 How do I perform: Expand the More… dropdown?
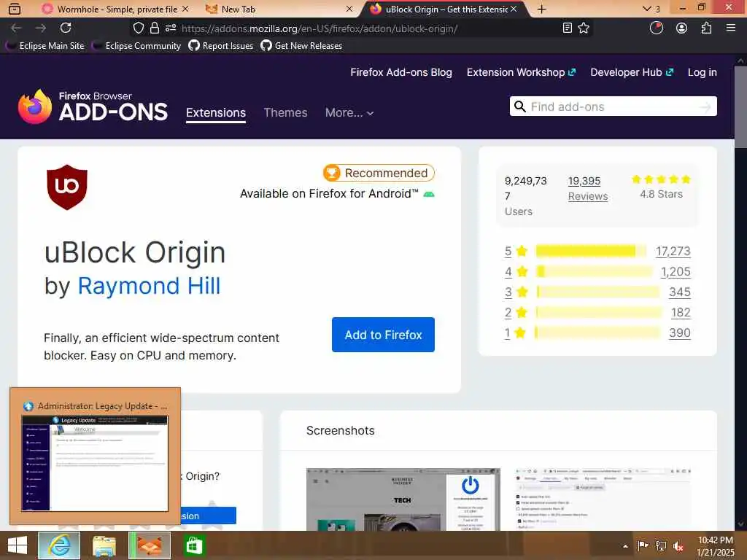click(x=349, y=113)
